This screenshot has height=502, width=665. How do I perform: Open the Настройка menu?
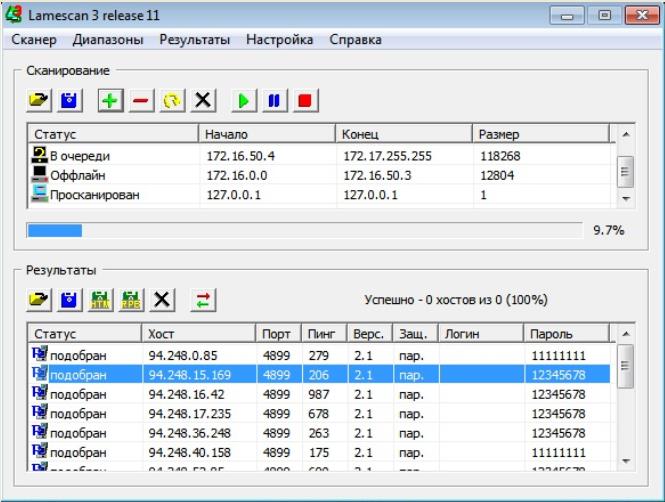279,40
